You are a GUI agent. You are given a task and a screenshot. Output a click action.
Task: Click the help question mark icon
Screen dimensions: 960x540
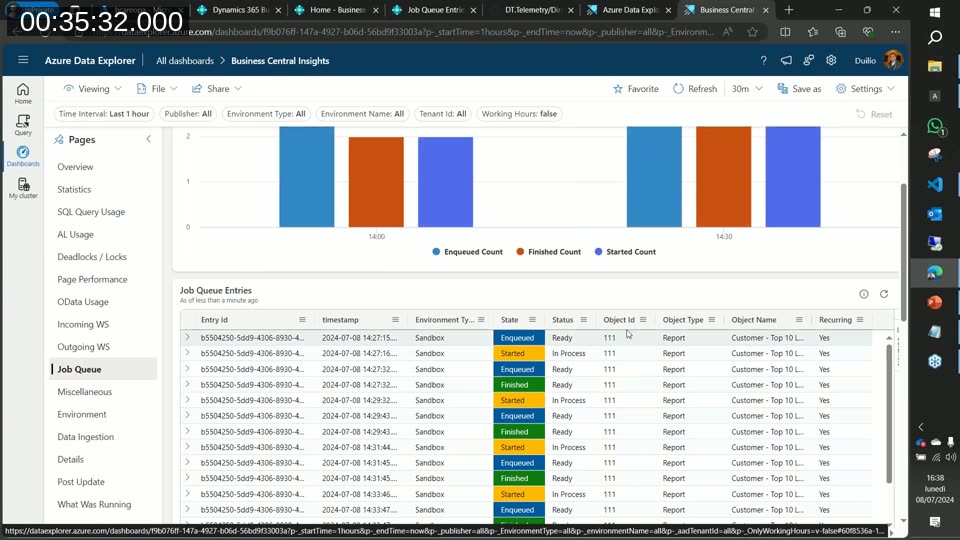click(763, 60)
